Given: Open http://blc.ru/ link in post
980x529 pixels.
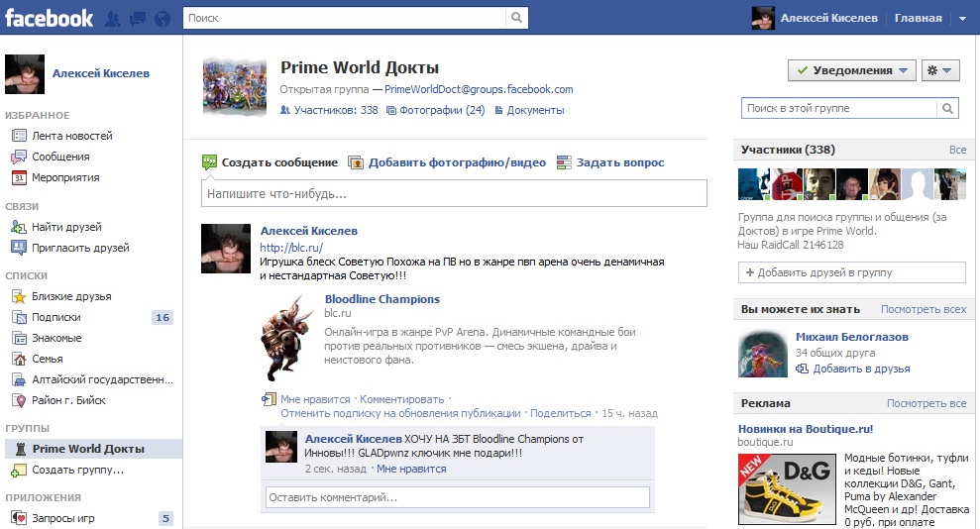Looking at the screenshot, I should (x=291, y=248).
